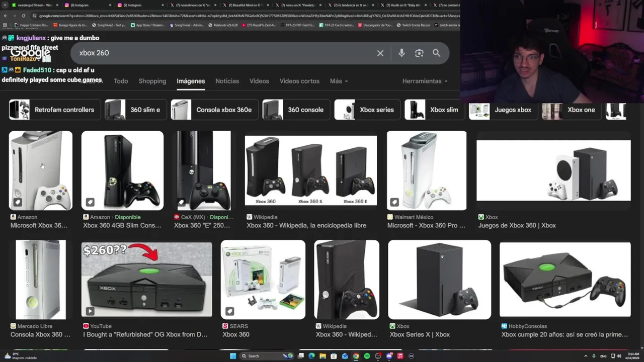The height and width of the screenshot is (362, 644).
Task: Open the taskbar volume control icon
Action: click(x=619, y=356)
